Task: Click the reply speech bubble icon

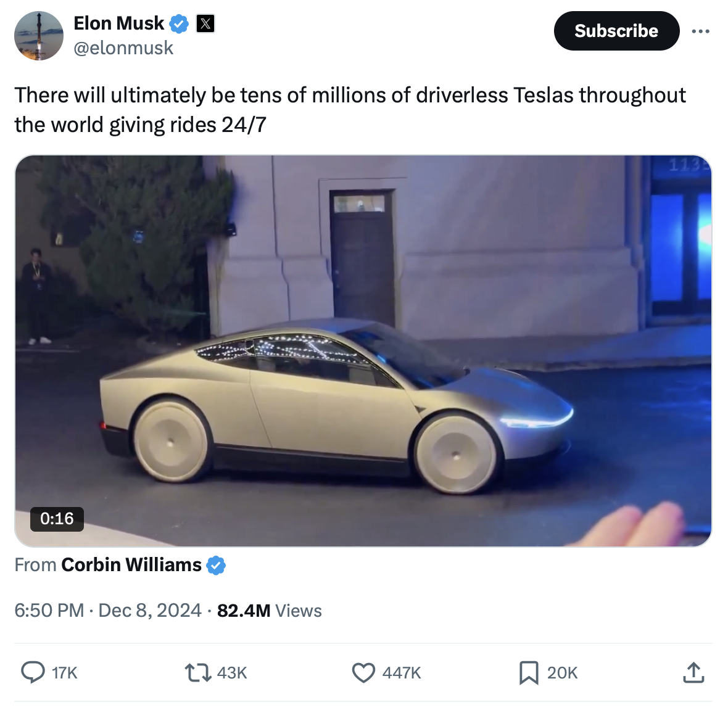Action: tap(33, 672)
